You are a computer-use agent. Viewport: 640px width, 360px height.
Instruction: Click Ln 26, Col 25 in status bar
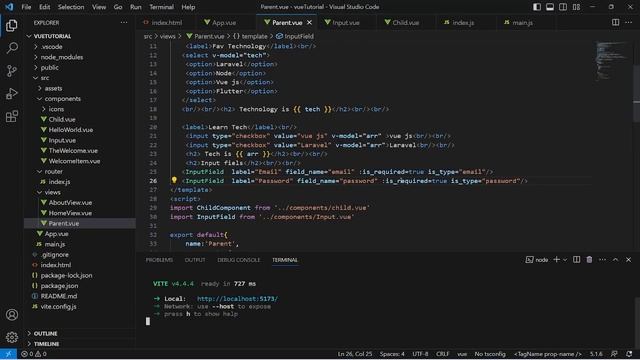(x=355, y=354)
